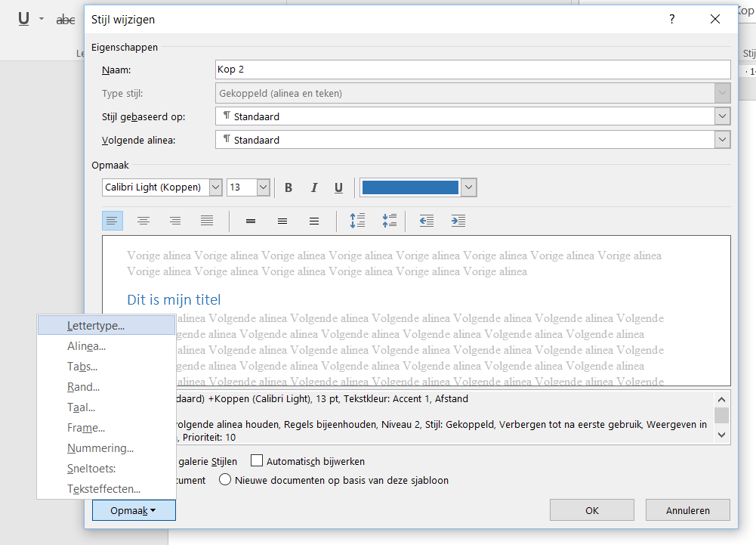Justify the paragraph text

(x=207, y=221)
